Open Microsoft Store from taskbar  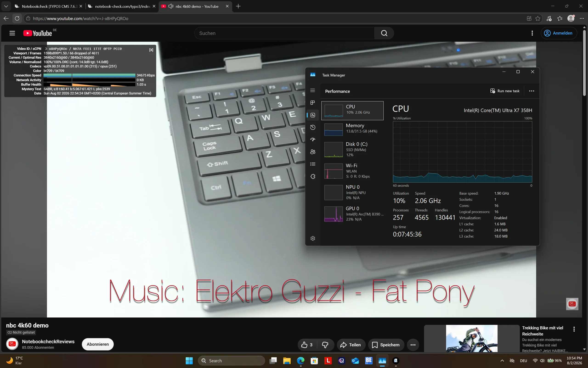pyautogui.click(x=314, y=360)
